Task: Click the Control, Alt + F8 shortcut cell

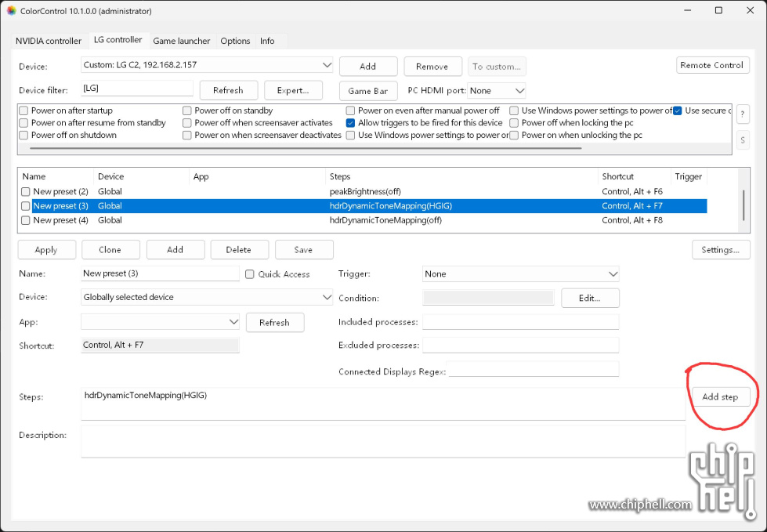Action: coord(632,220)
